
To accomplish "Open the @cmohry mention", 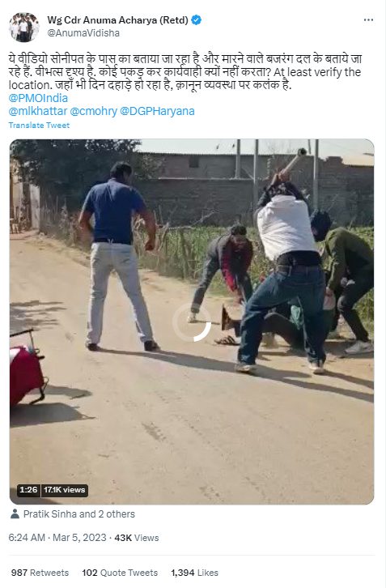I will [x=94, y=112].
